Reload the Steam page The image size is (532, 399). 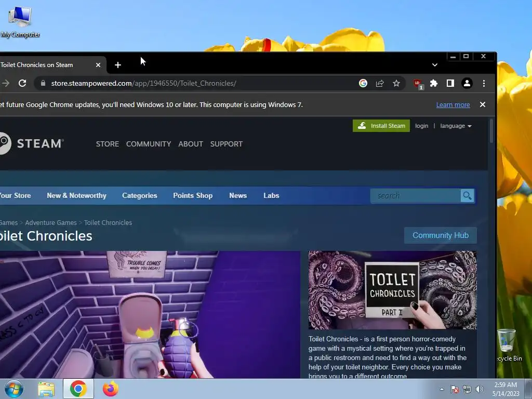coord(22,83)
